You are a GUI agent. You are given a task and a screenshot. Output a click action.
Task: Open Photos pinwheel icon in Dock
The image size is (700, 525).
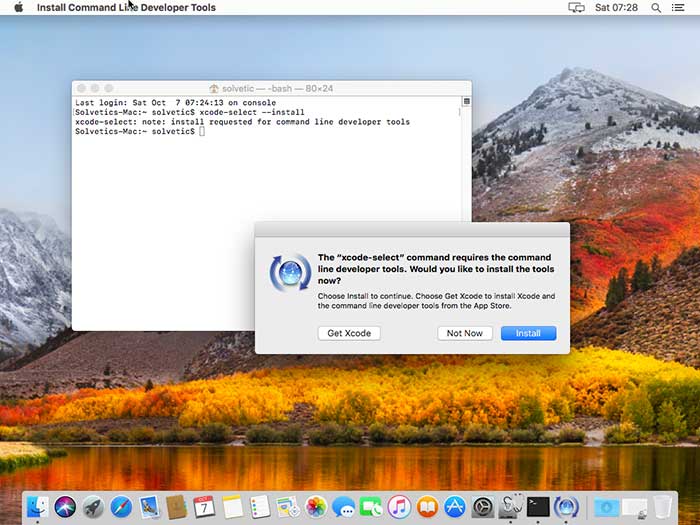[316, 507]
